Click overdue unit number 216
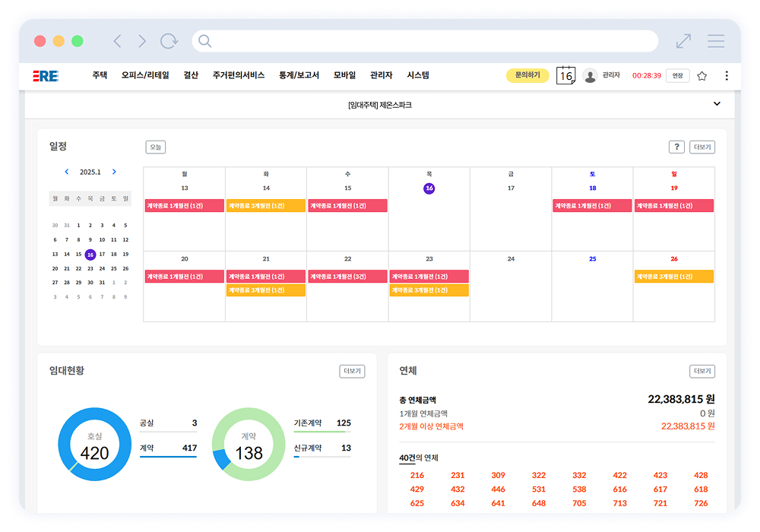This screenshot has height=532, width=760. pyautogui.click(x=417, y=476)
